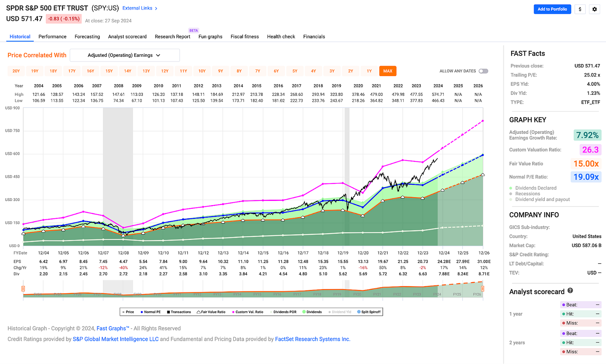This screenshot has width=606, height=364.
Task: Select the 20Y time range
Action: pyautogui.click(x=16, y=71)
